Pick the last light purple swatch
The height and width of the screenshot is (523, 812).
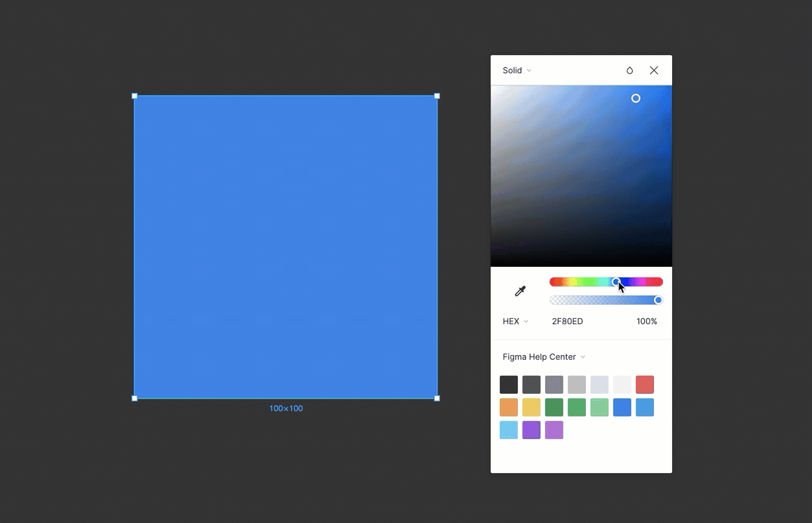554,430
